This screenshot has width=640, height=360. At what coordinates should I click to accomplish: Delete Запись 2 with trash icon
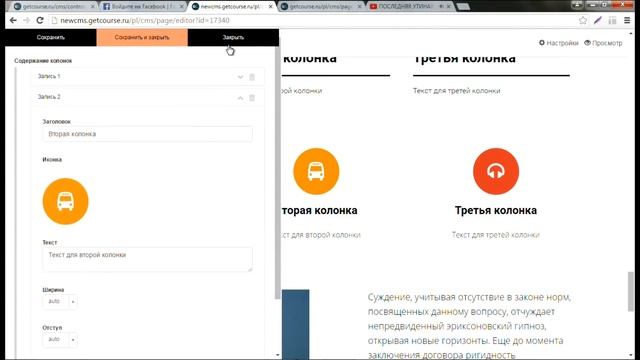coord(252,98)
